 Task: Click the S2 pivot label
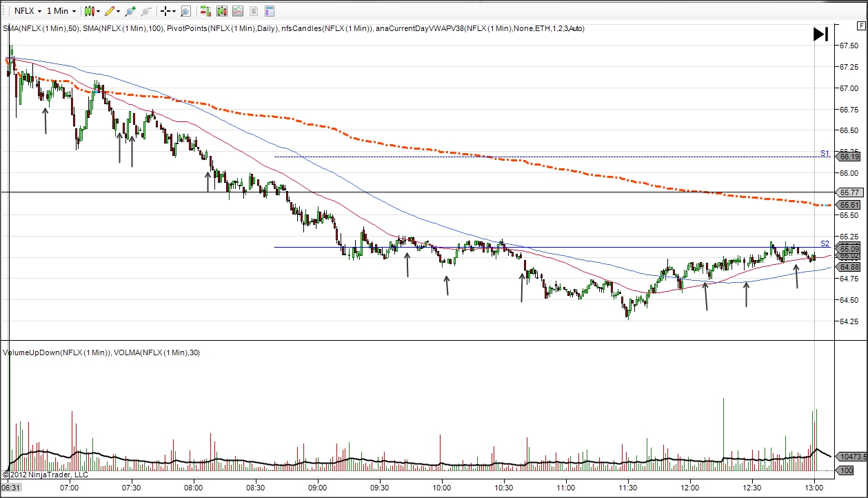click(825, 243)
